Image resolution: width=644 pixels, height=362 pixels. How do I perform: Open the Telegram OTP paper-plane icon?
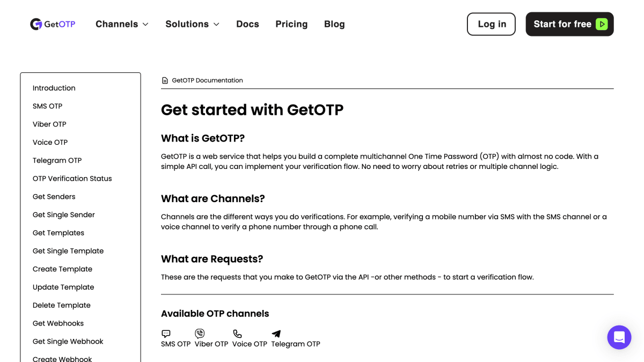tap(276, 334)
